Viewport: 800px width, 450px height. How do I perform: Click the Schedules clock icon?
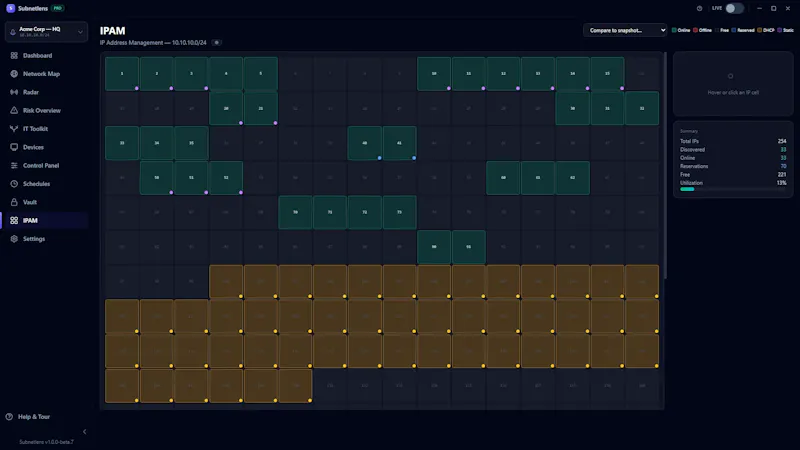14,184
